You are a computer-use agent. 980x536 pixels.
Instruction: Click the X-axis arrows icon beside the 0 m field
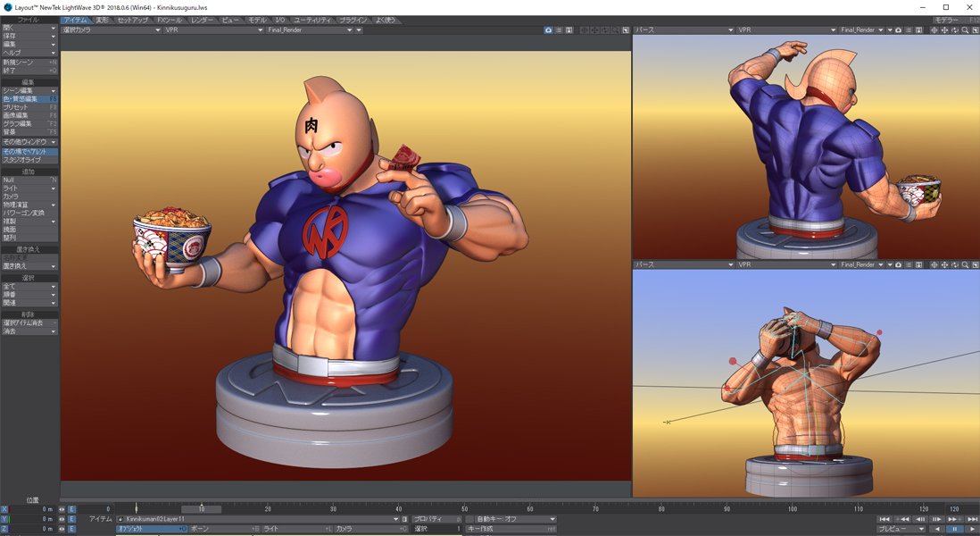[62, 509]
